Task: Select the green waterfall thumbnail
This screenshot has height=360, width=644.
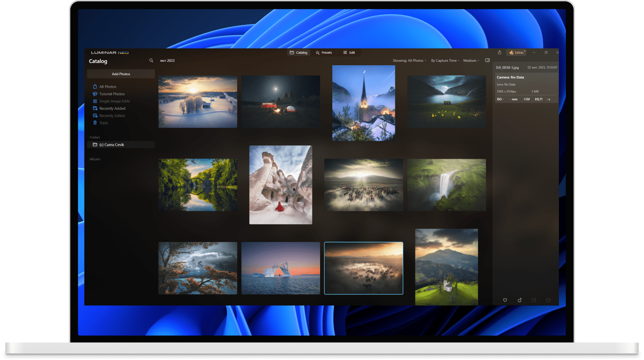Action: (x=447, y=185)
